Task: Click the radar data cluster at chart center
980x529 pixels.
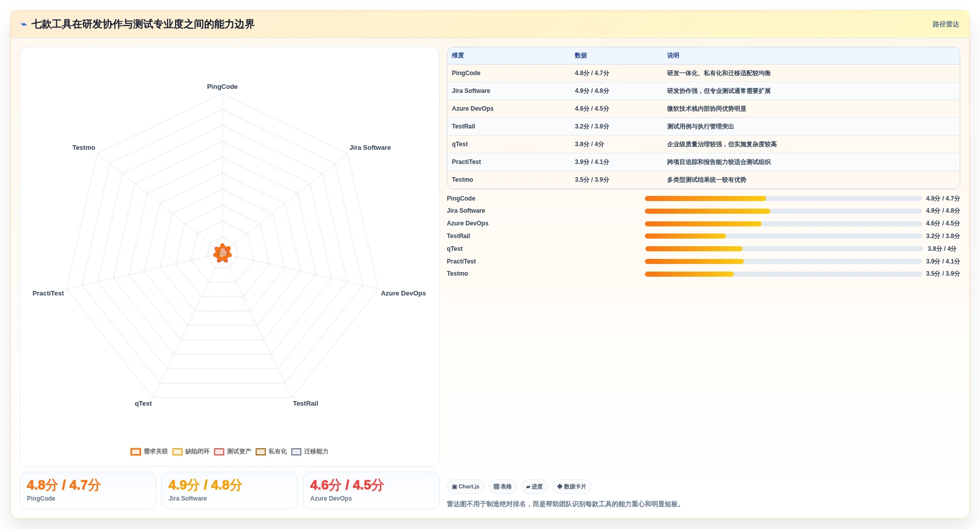Action: (222, 253)
